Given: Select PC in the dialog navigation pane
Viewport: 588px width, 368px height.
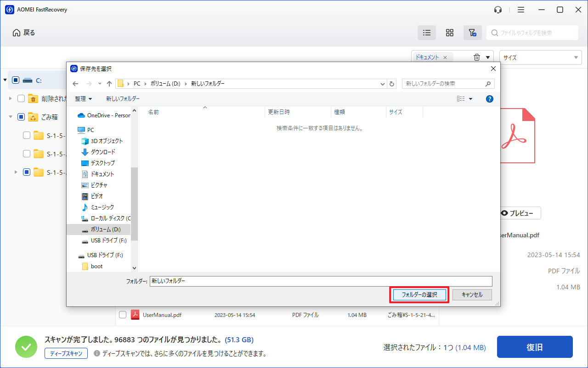Looking at the screenshot, I should click(86, 130).
